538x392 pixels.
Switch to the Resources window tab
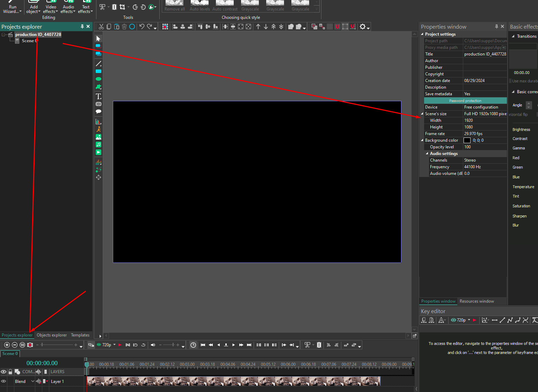(477, 301)
